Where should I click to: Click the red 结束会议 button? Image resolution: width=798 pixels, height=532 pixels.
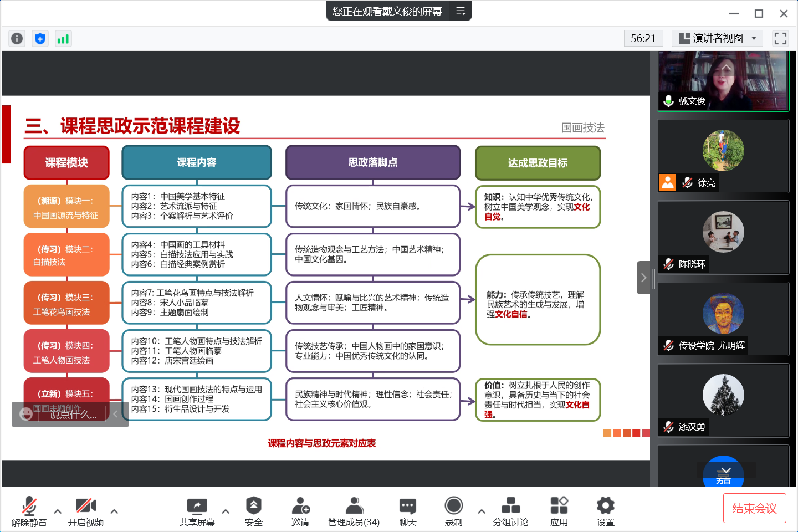pos(754,508)
